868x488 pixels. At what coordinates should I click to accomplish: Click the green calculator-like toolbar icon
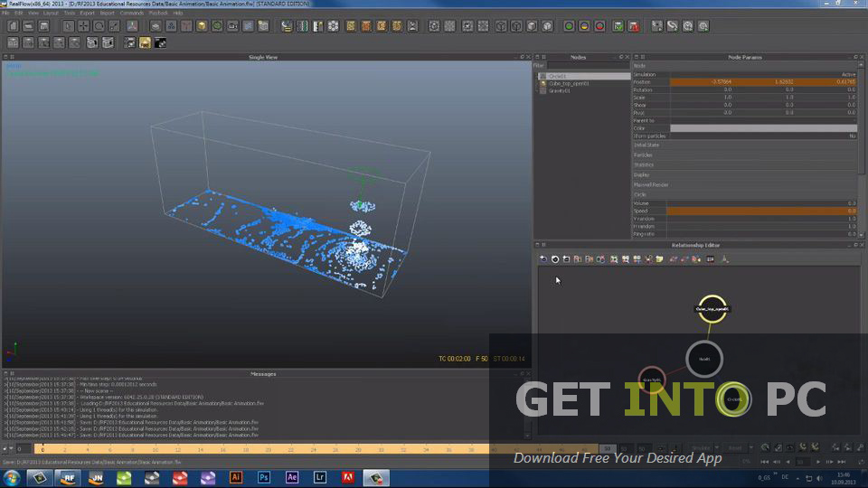click(618, 26)
